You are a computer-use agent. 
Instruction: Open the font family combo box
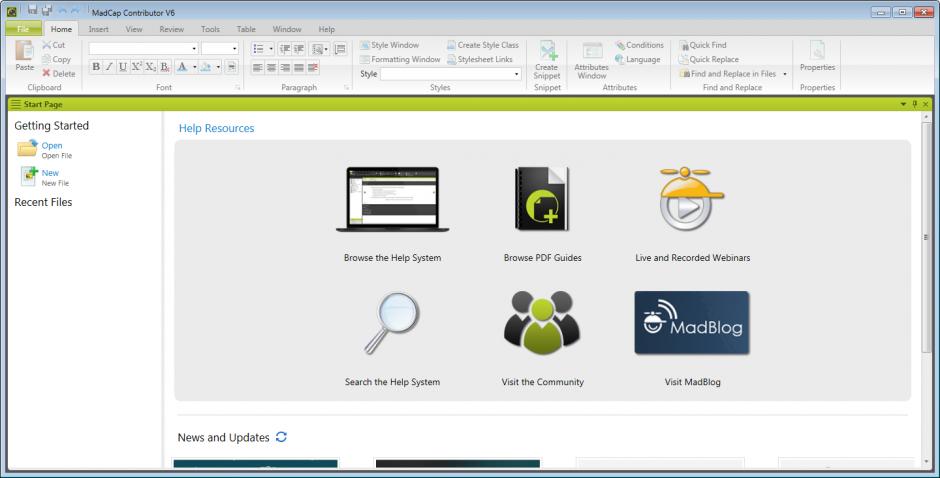(x=143, y=49)
